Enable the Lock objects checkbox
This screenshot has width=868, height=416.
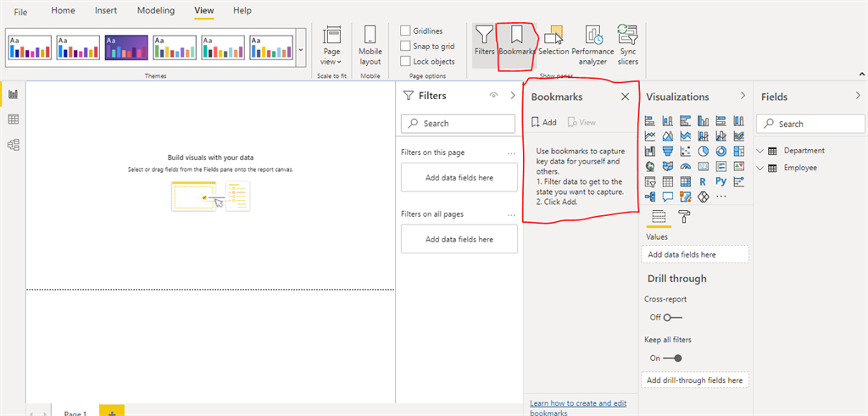pos(406,61)
